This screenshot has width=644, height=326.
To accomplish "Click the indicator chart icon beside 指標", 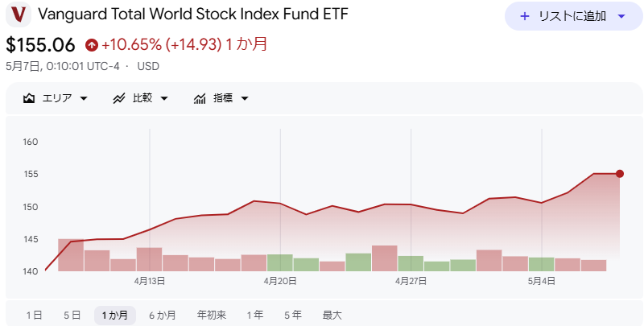I will 200,98.
